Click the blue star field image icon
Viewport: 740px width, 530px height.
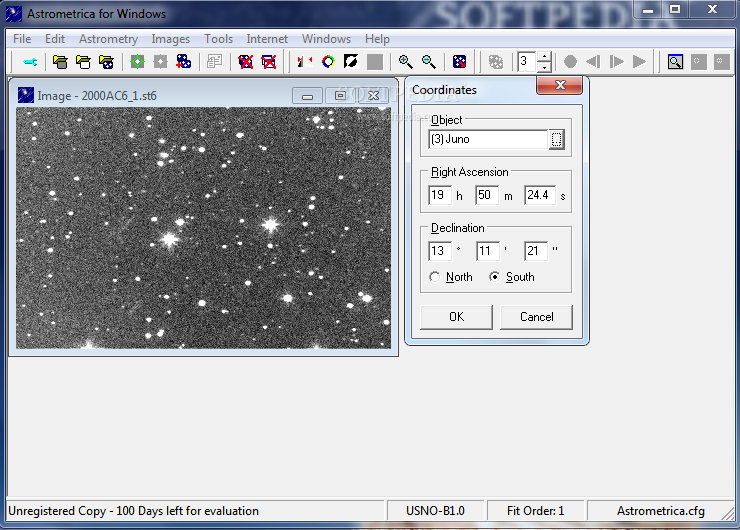tap(459, 62)
